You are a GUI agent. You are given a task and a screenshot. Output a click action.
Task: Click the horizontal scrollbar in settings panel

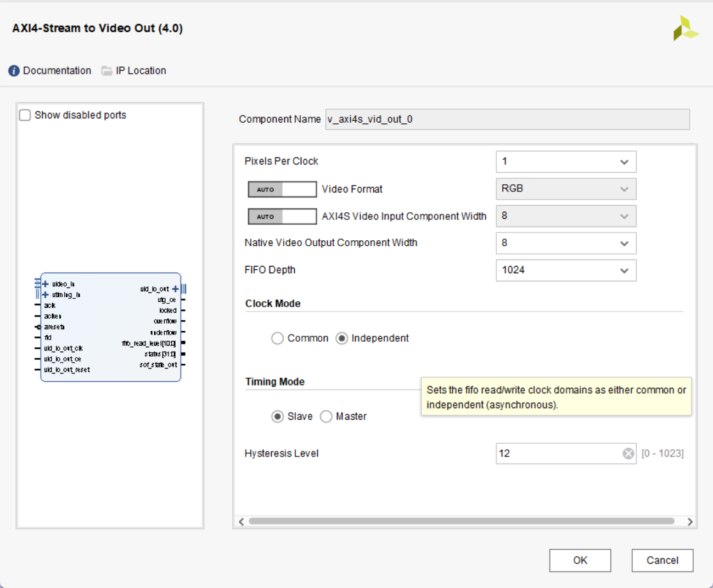coord(461,522)
